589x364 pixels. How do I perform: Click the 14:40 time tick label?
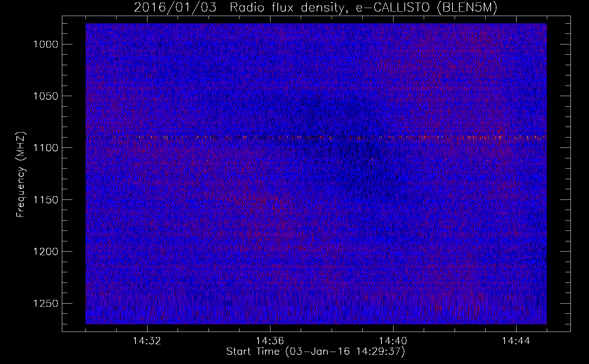click(x=393, y=341)
